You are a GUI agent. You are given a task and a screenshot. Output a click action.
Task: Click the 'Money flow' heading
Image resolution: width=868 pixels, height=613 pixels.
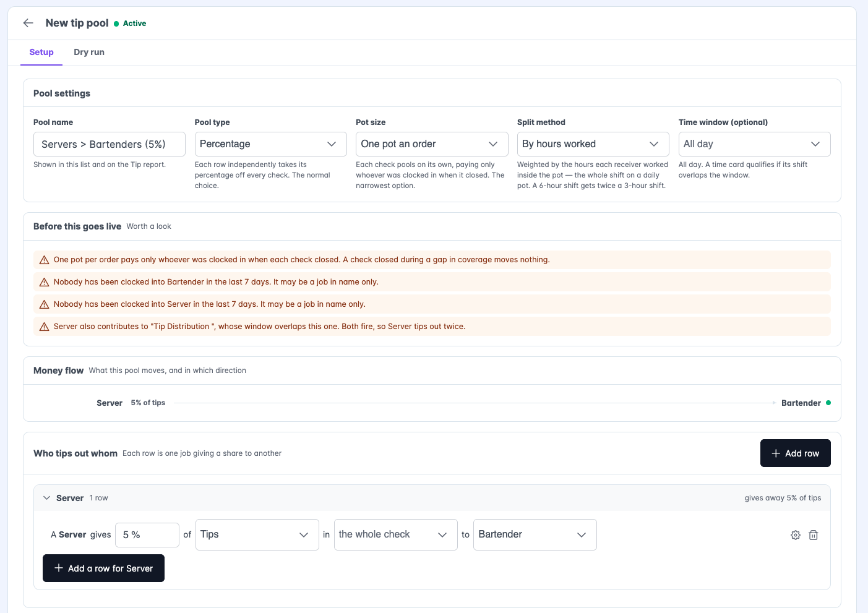[58, 371]
